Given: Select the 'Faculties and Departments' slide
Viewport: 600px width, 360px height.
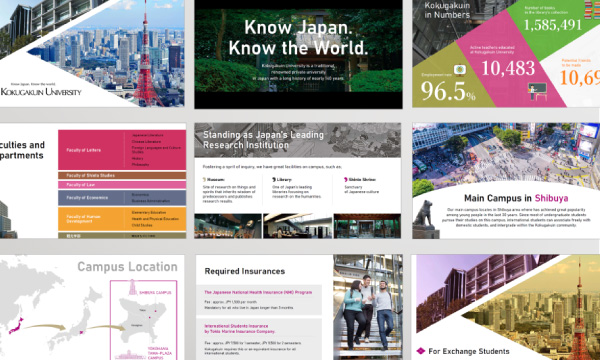Looking at the screenshot, I should pyautogui.click(x=93, y=181).
